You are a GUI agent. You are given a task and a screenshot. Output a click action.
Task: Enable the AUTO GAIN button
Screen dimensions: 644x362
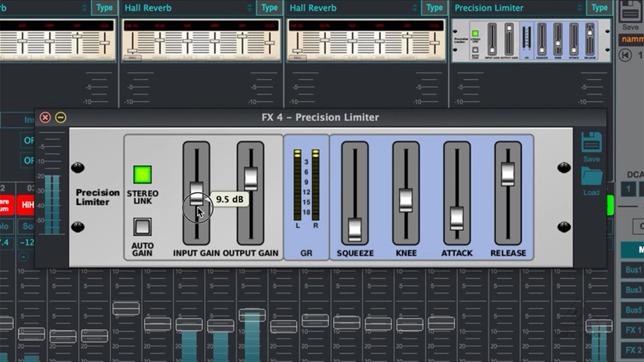pos(142,227)
